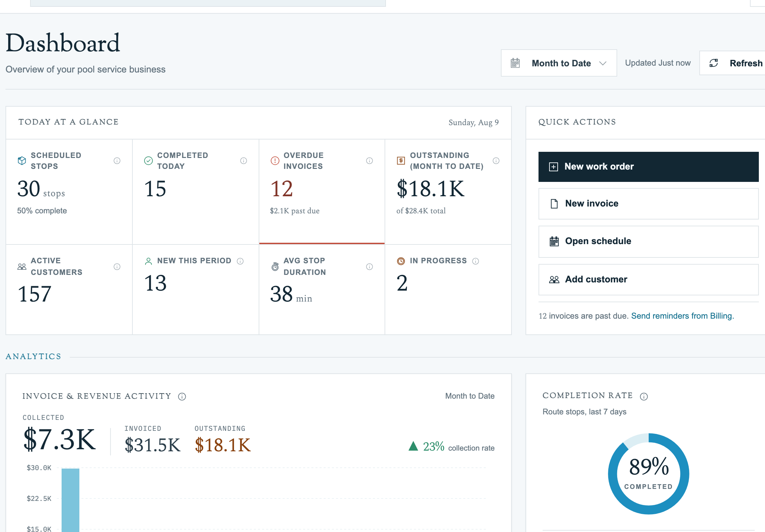The image size is (765, 532).
Task: Click info icon on Completed Today card
Action: 244,161
